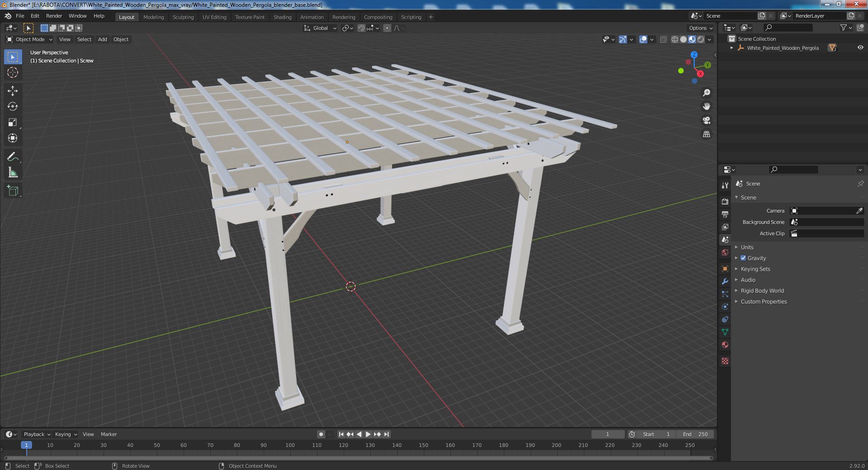The image size is (868, 470).
Task: Select the Move tool in toolbar
Action: click(13, 91)
